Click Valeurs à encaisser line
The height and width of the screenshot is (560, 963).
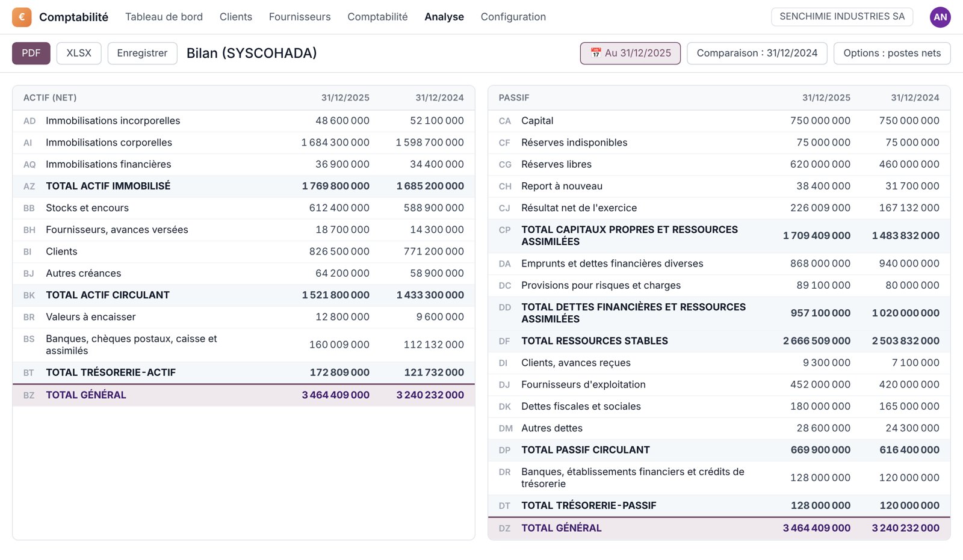244,317
